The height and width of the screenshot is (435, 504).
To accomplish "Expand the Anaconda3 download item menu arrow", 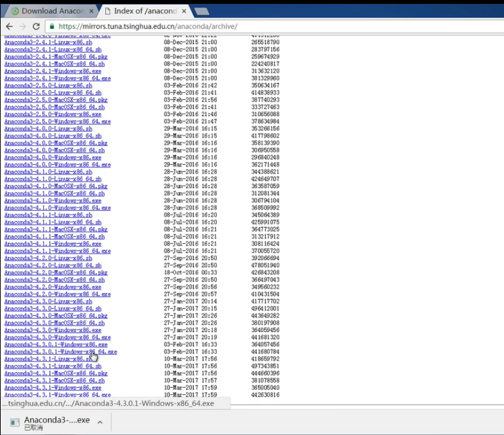I will 100,422.
